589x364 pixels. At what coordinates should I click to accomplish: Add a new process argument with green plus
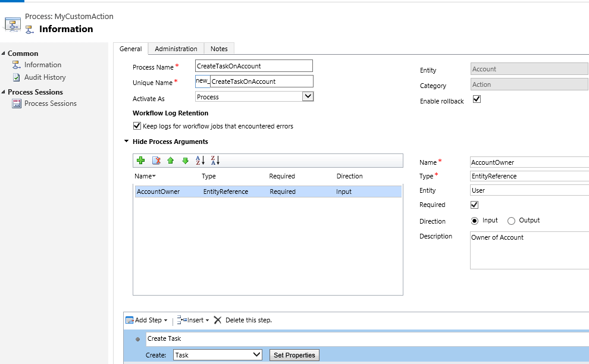coord(141,161)
